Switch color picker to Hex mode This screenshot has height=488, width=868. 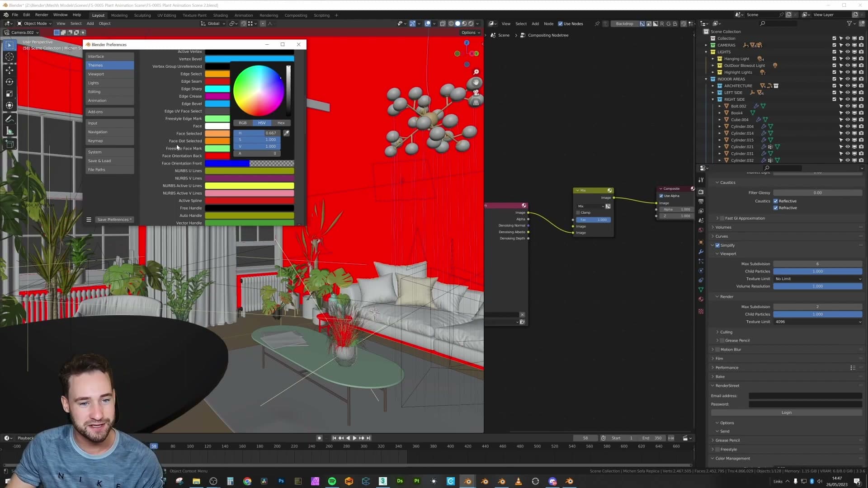click(x=281, y=123)
